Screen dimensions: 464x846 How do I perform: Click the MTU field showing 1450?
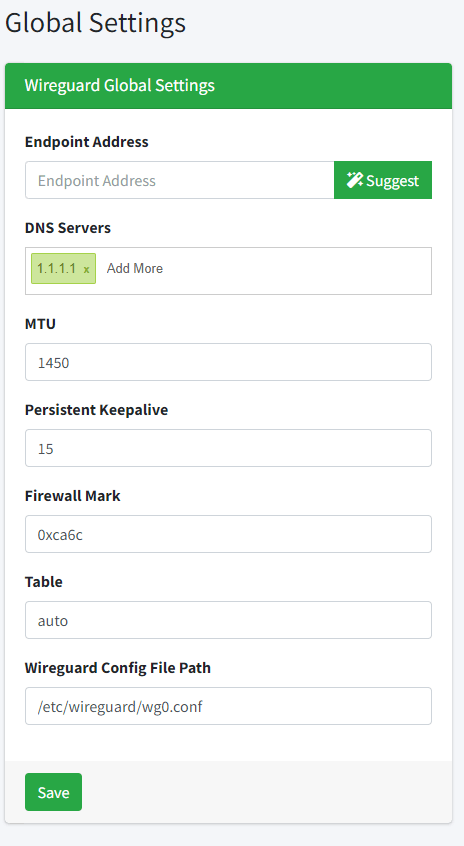coord(228,362)
